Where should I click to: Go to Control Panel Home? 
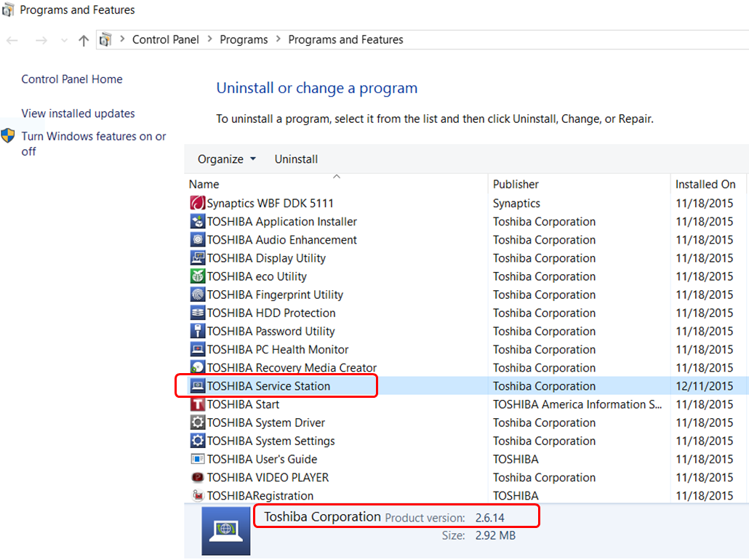pos(72,79)
